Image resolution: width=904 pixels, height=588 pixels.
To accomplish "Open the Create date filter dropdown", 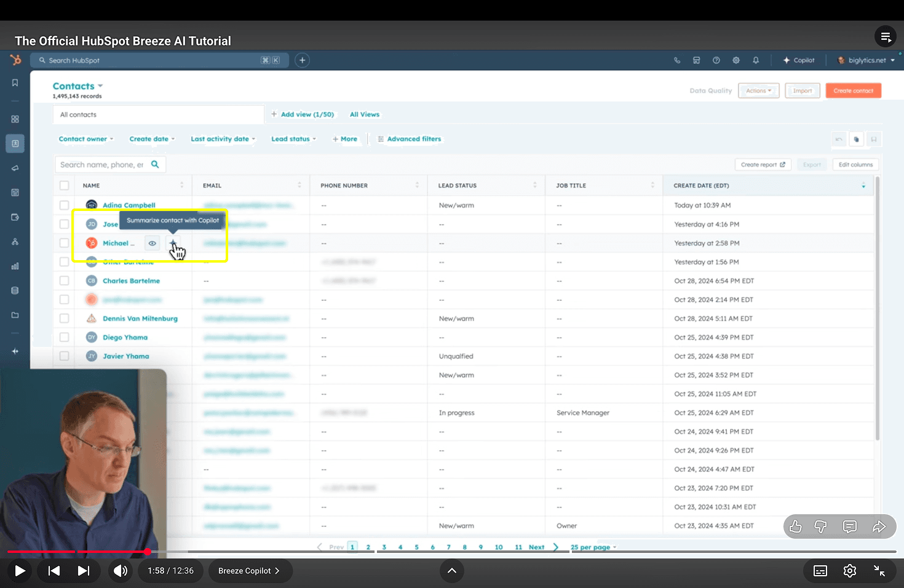I will point(152,139).
